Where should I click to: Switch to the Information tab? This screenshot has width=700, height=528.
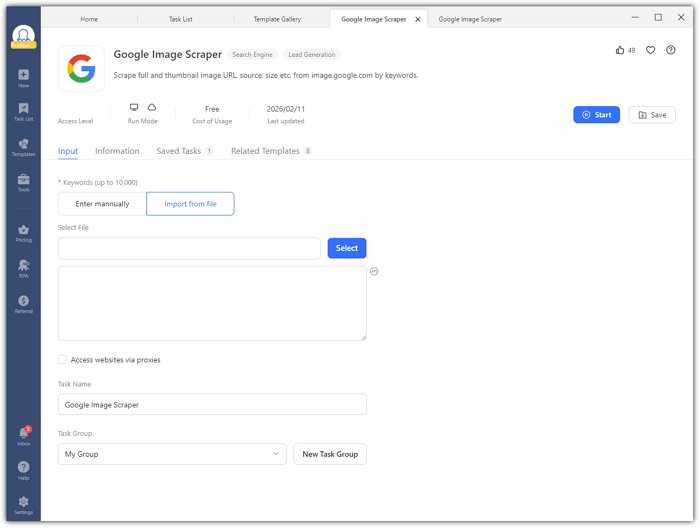[x=117, y=151]
